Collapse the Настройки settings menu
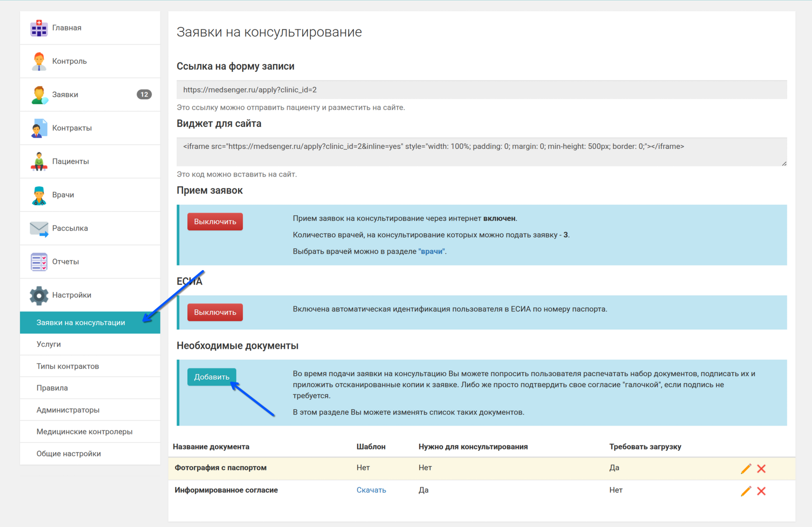This screenshot has height=527, width=812. (72, 295)
